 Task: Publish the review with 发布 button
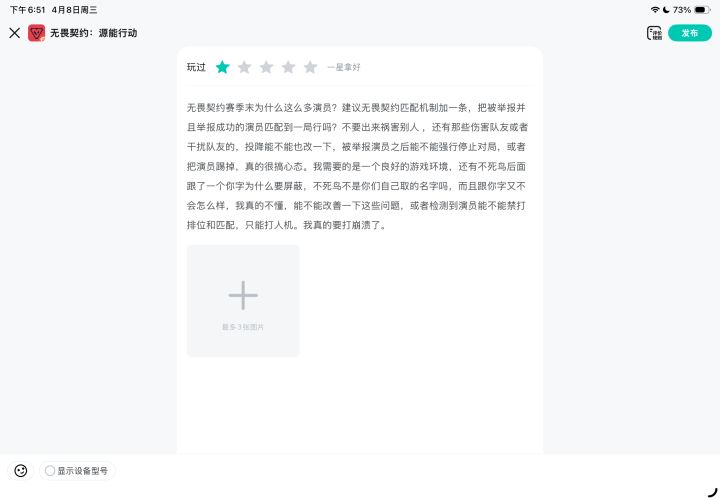click(690, 33)
